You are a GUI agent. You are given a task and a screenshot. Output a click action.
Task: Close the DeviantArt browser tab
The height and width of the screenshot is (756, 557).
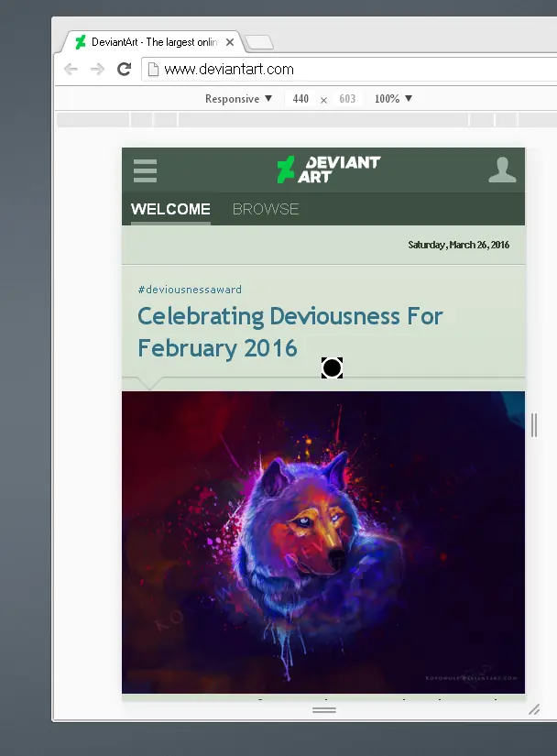point(230,42)
